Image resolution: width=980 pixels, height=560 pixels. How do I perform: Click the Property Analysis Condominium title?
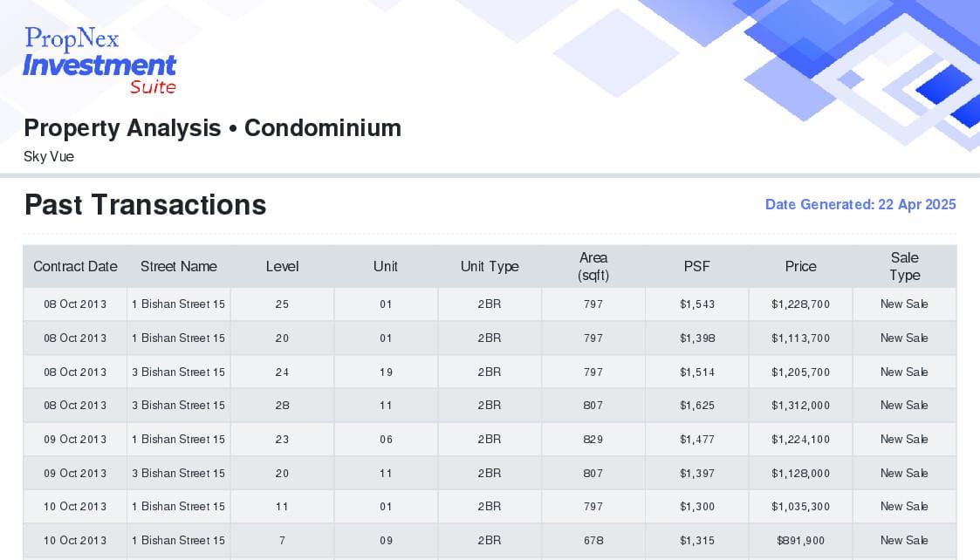(213, 128)
